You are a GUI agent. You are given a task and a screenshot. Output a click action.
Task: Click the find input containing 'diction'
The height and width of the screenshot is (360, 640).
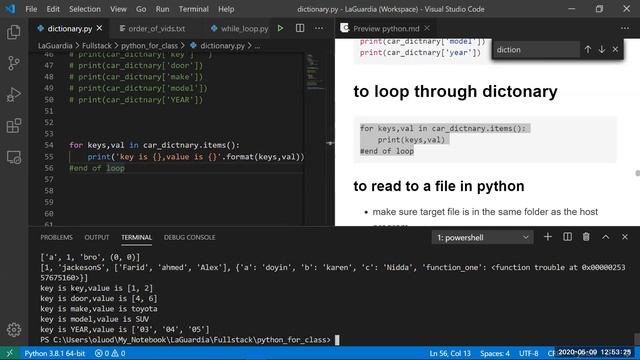coord(536,49)
